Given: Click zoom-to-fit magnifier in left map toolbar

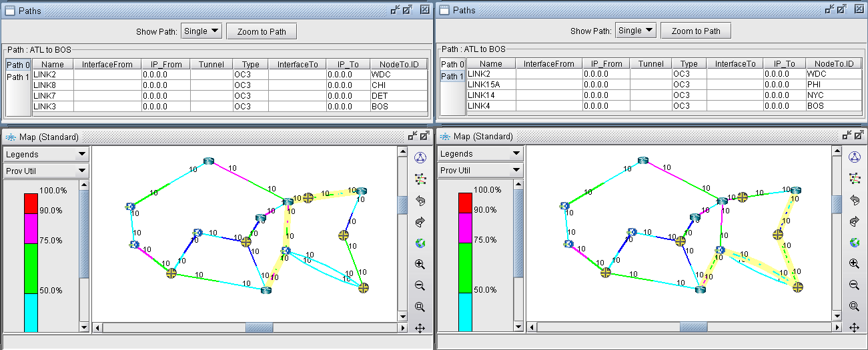Looking at the screenshot, I should click(x=420, y=307).
